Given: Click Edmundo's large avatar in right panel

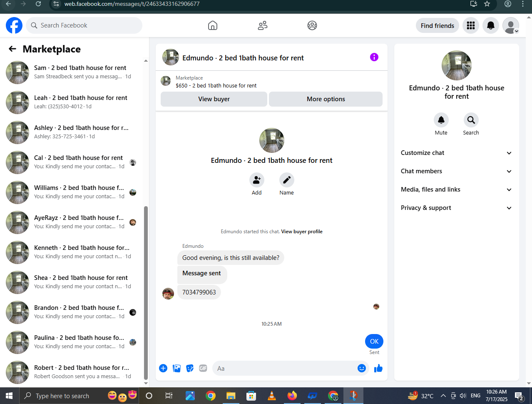Looking at the screenshot, I should coord(457,65).
